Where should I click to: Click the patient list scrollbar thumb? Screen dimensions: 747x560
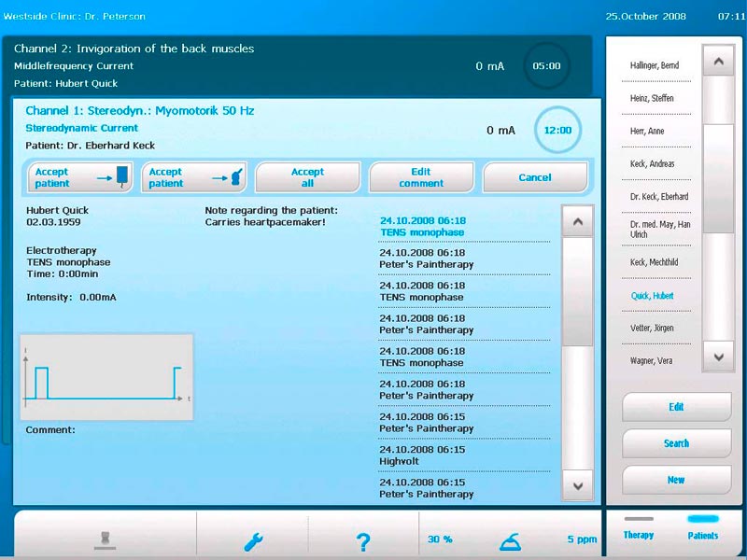pyautogui.click(x=718, y=178)
